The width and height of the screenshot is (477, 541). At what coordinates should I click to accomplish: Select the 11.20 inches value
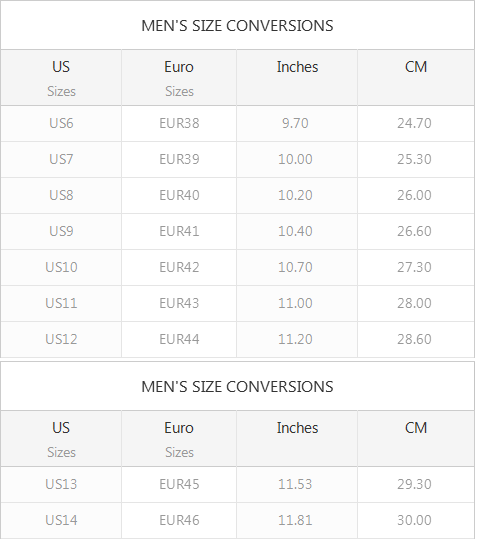[295, 339]
